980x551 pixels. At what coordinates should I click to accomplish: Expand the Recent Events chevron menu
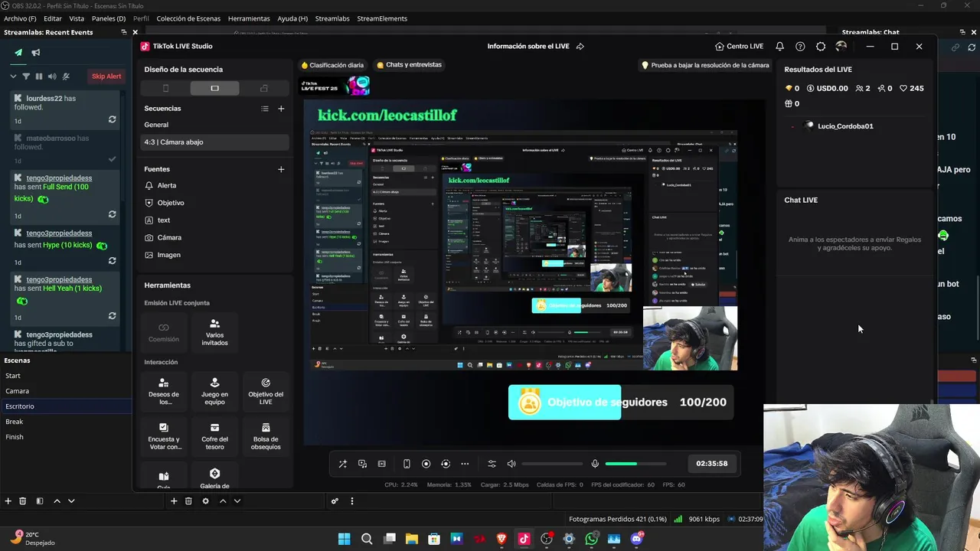coord(13,77)
